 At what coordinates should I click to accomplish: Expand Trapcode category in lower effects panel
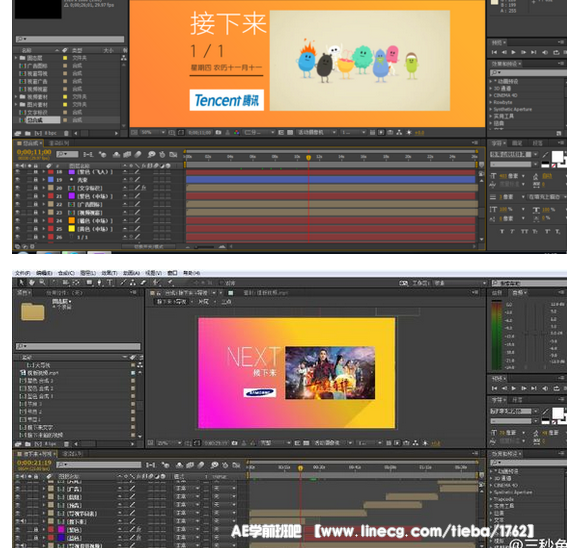[x=491, y=499]
